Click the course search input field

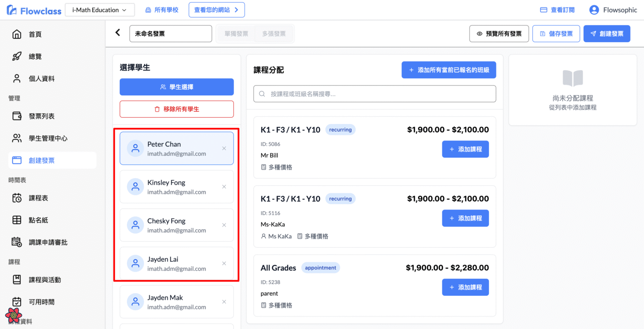coord(375,94)
